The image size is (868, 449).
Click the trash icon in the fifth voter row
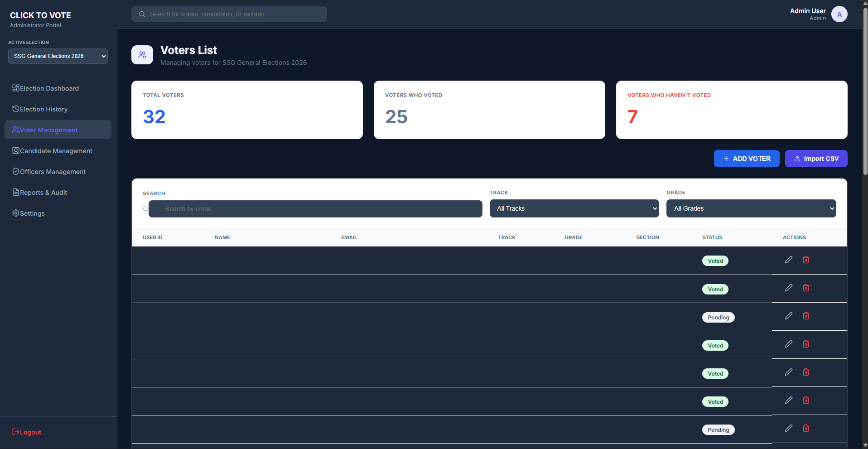[x=806, y=372]
